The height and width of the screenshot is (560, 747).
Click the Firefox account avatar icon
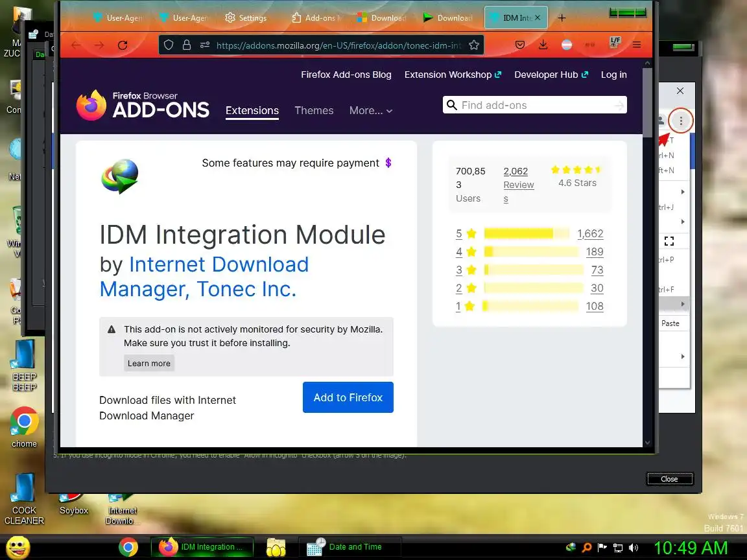coord(567,45)
